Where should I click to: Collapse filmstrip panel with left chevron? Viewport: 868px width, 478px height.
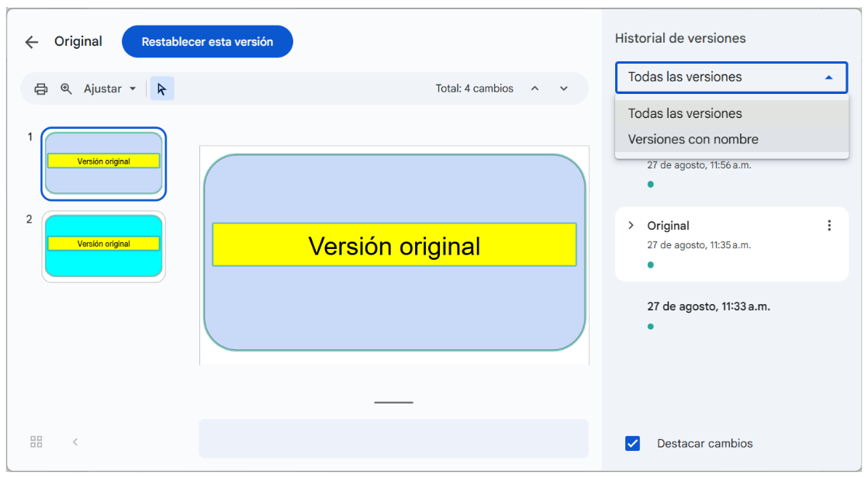click(75, 442)
